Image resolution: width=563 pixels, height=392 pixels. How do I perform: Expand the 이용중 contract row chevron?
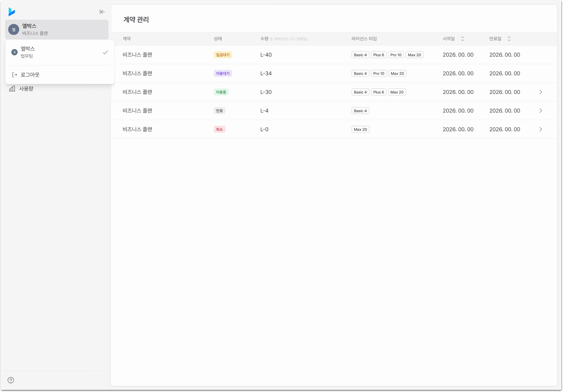click(x=541, y=92)
